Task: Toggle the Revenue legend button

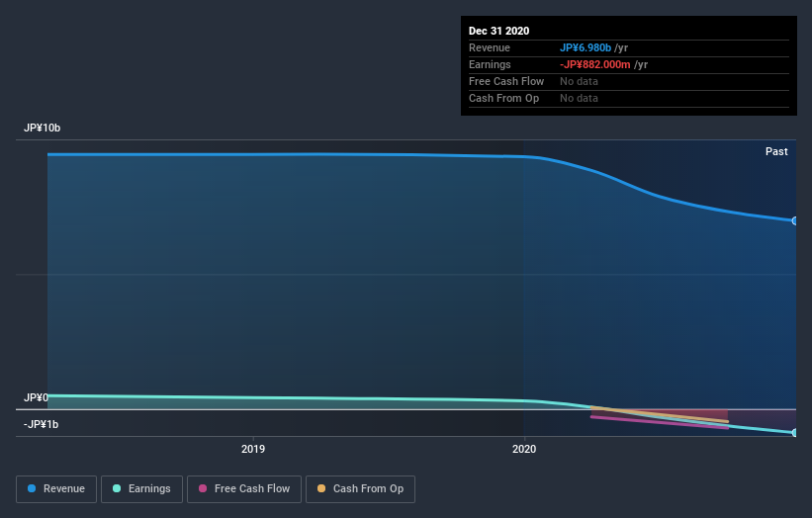Action: [56, 489]
